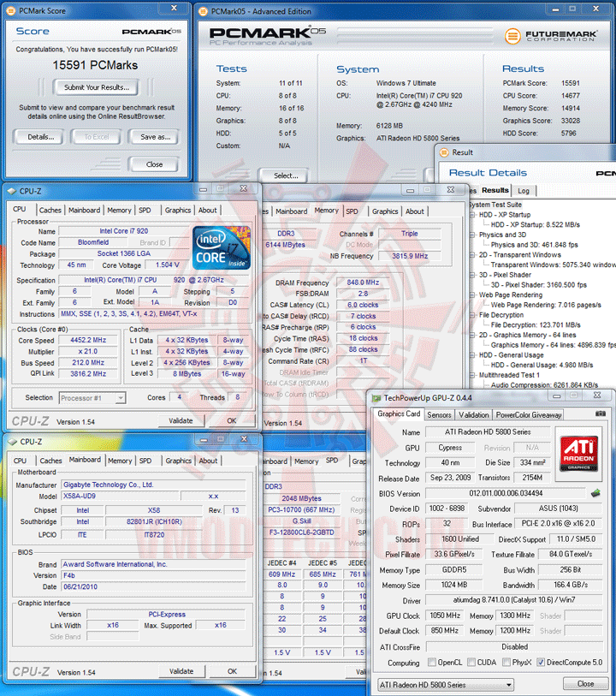616x696 pixels.
Task: Open Mainboard tab in the CPU-Z memory timings window
Action: point(292,211)
